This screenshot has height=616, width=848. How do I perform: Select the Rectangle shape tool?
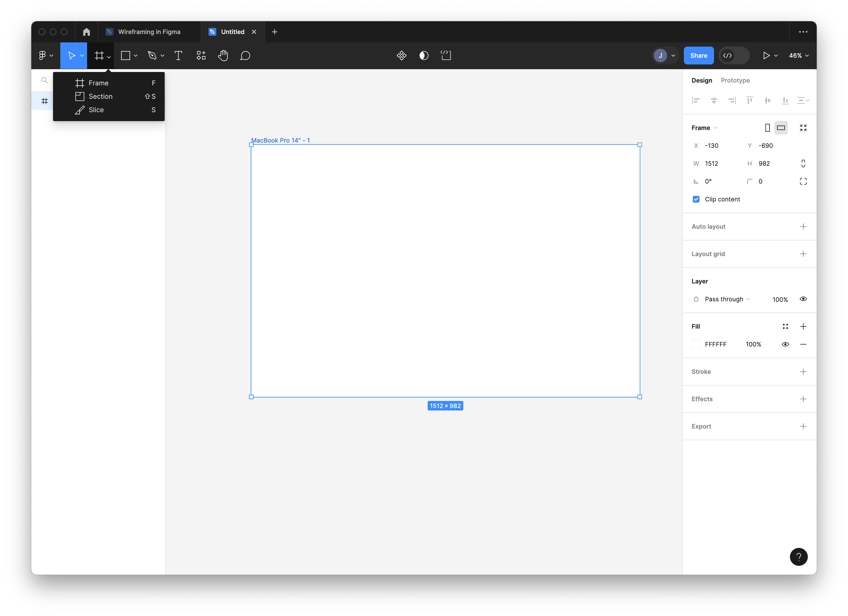coord(125,55)
